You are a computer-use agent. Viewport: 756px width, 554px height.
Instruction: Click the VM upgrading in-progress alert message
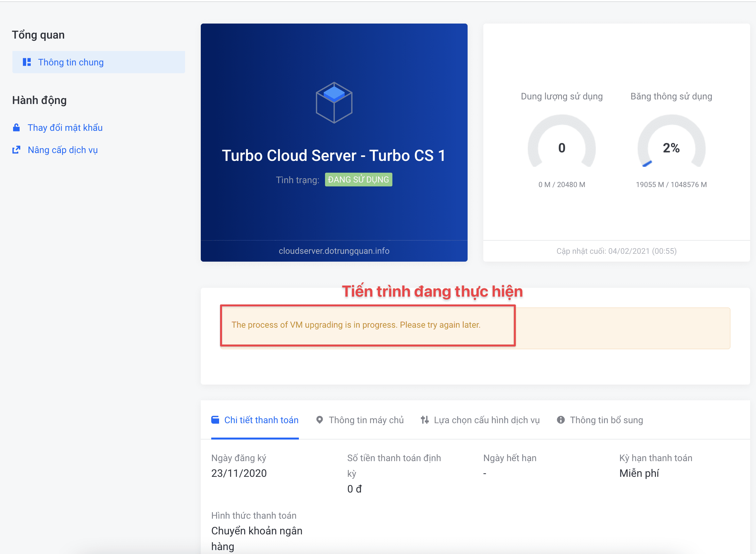click(x=356, y=325)
